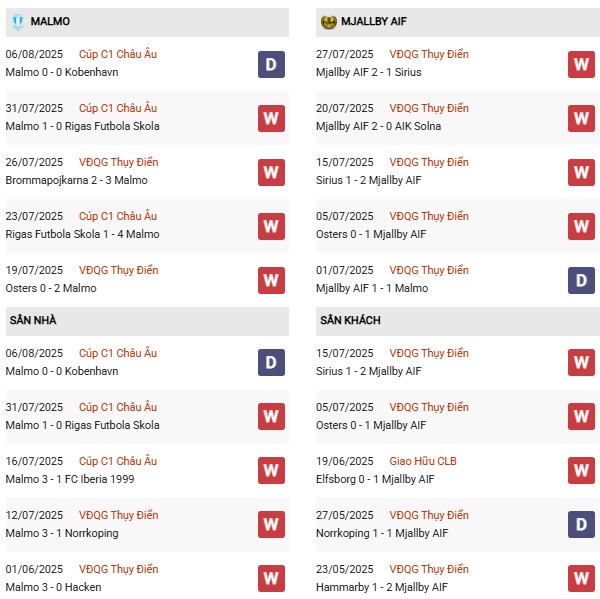Open the Giao Hữu CLB competition link

click(428, 461)
